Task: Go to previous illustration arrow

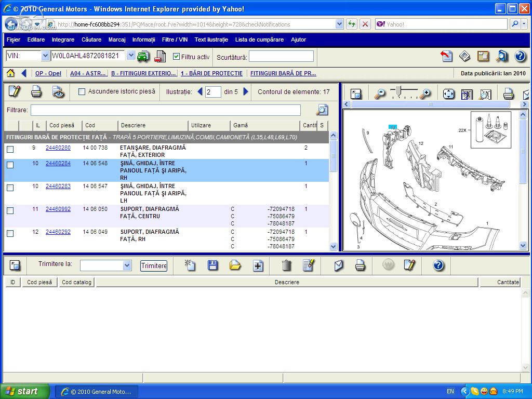Action: [x=200, y=91]
